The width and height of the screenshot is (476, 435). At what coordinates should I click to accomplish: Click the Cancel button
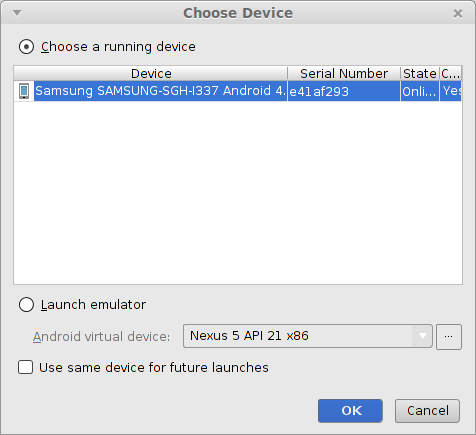(x=427, y=411)
